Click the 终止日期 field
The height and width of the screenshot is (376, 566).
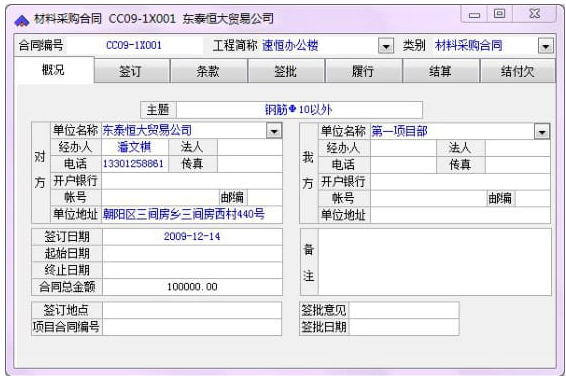(x=192, y=270)
